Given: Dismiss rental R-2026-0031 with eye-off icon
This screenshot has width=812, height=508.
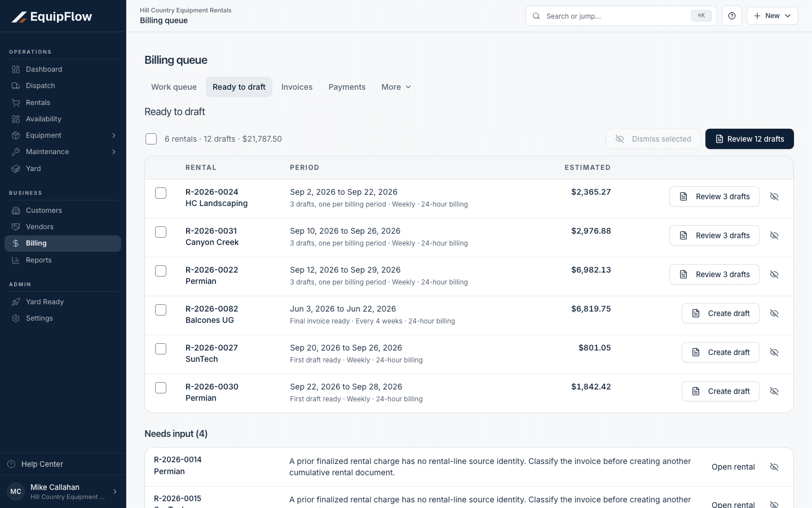Looking at the screenshot, I should point(774,235).
